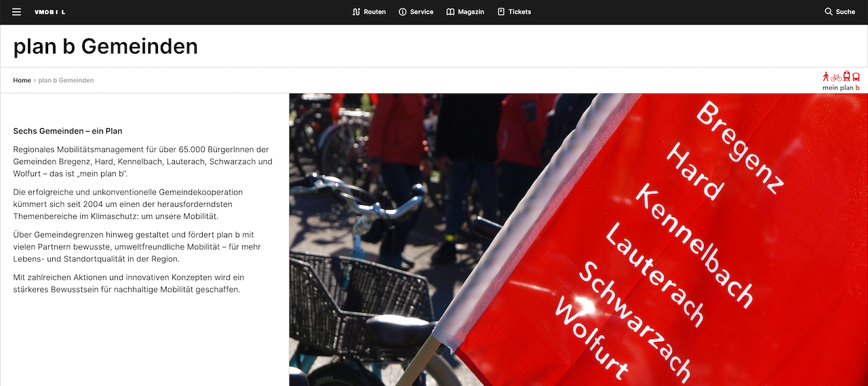Click the Suche search label
Image resolution: width=868 pixels, height=386 pixels.
[x=846, y=12]
